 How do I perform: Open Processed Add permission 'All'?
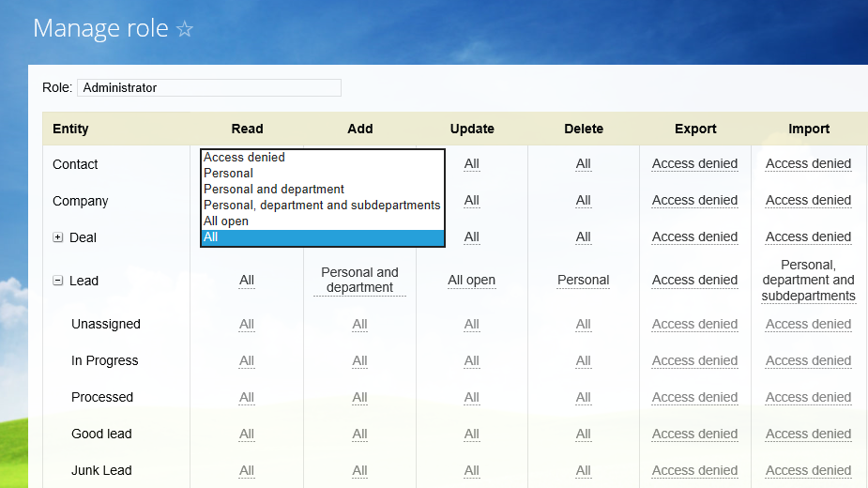359,397
